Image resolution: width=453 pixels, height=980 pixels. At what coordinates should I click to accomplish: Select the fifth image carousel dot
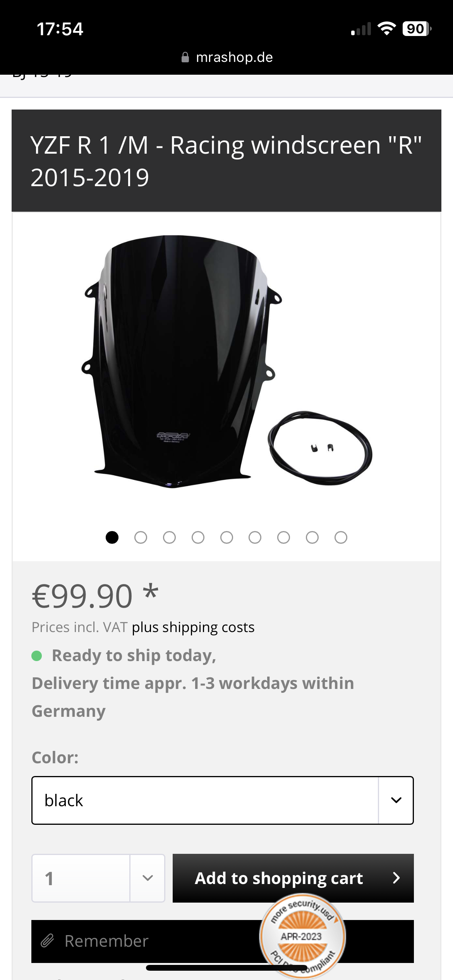pyautogui.click(x=226, y=537)
